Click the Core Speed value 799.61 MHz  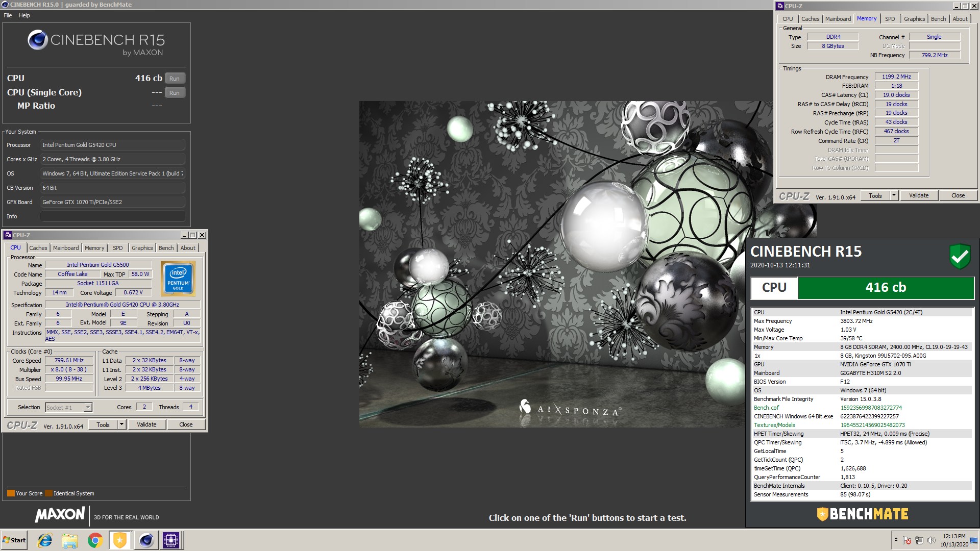point(69,360)
